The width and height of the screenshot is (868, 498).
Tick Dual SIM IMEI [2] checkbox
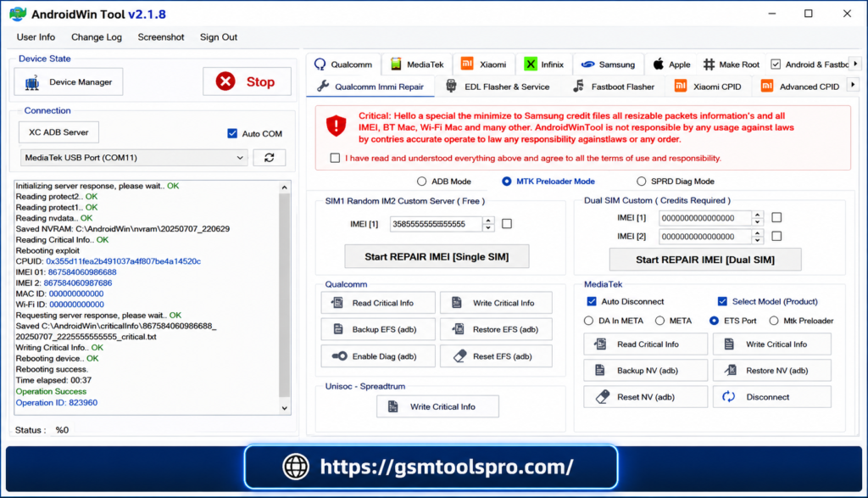tap(776, 237)
